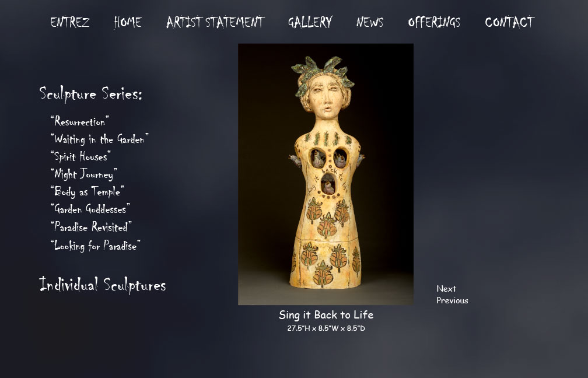Go to the HOME page
588x378 pixels.
click(x=128, y=22)
